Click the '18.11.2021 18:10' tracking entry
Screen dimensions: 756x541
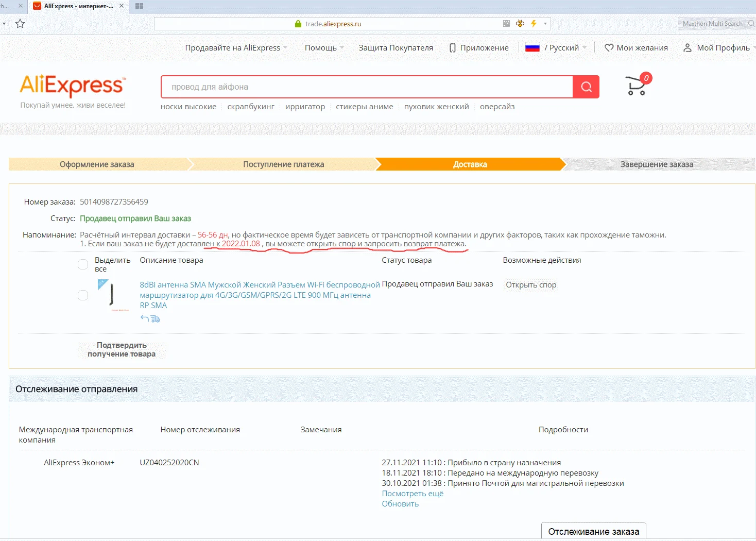(490, 473)
